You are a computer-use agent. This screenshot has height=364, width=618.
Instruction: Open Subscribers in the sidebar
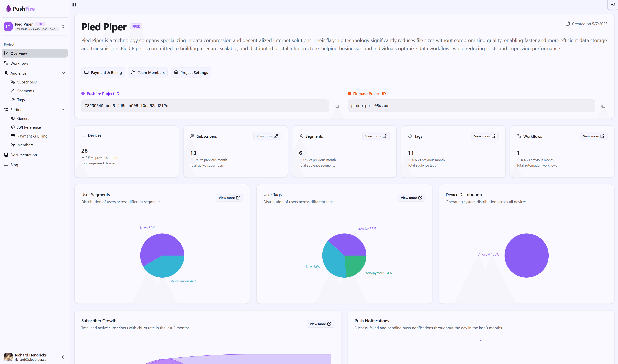pyautogui.click(x=27, y=82)
